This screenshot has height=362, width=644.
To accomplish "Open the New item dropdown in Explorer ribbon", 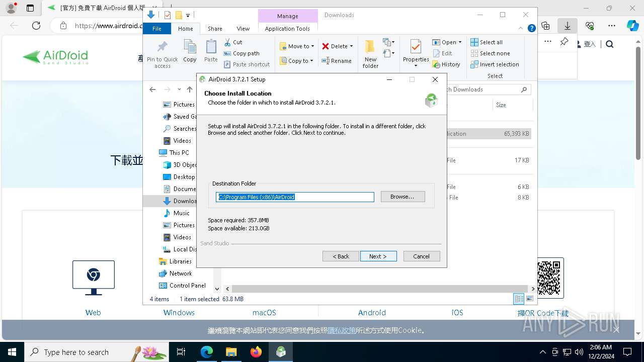I will (x=388, y=42).
